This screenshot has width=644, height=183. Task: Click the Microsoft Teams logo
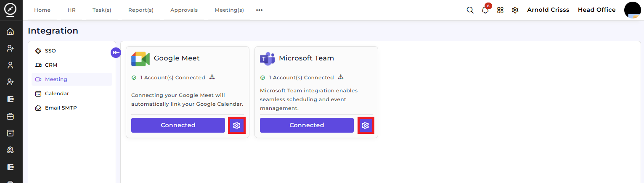pos(267,59)
